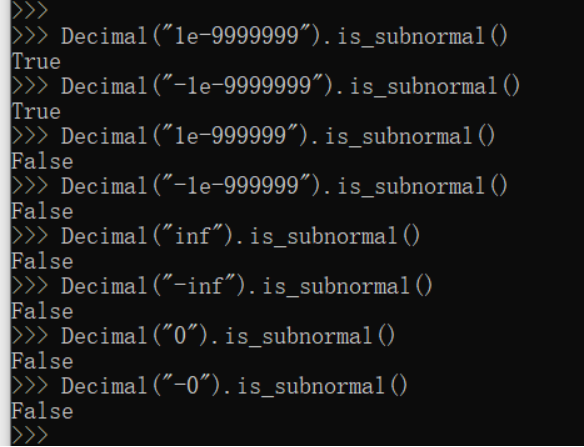
Task: Click the Decimal("-0") command line
Action: click(210, 386)
